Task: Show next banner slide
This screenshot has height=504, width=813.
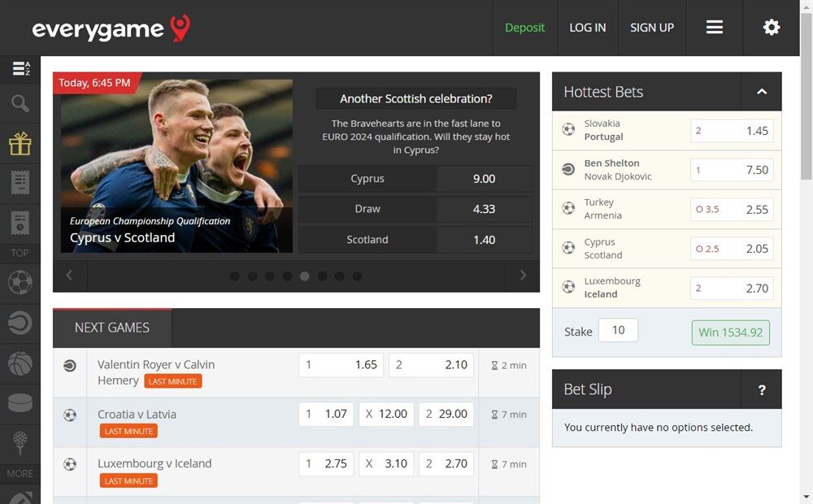Action: pos(523,276)
